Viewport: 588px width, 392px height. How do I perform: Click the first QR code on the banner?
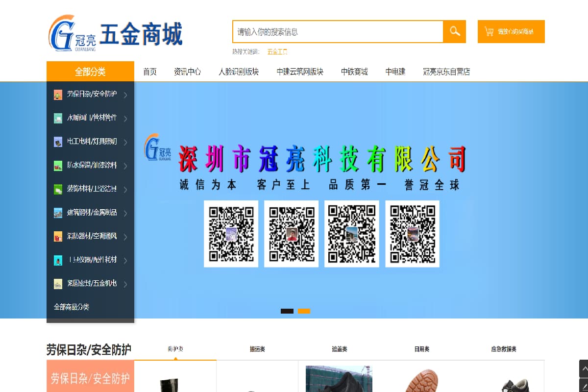pos(231,234)
